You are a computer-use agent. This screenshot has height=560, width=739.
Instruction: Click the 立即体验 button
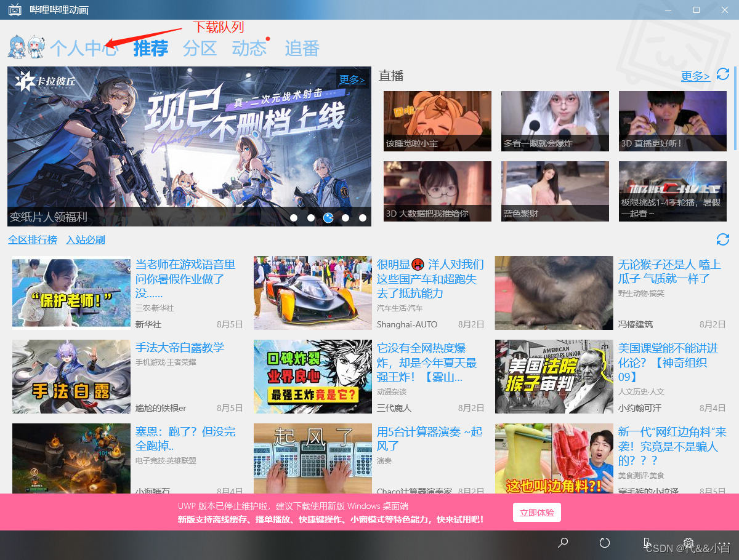pos(537,512)
